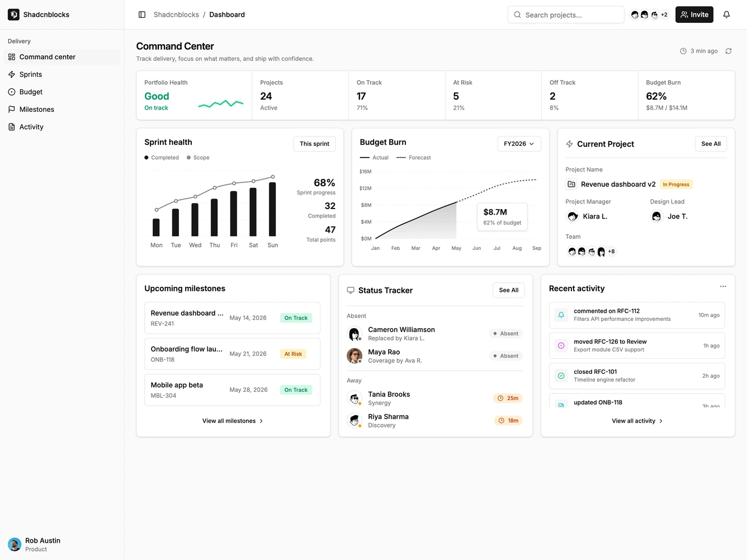Click the In Progress status badge
Viewport: 747px width, 560px height.
[676, 184]
